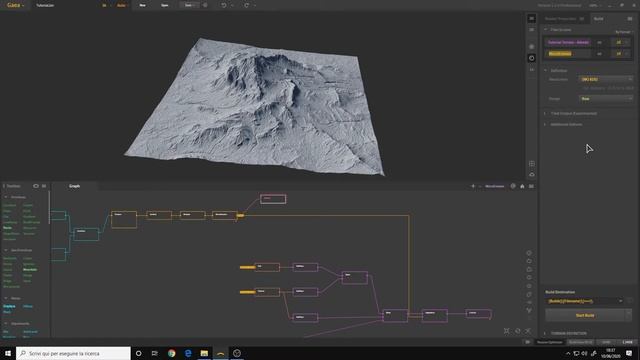Switch to the Build tab
The image size is (640, 360).
(x=598, y=19)
